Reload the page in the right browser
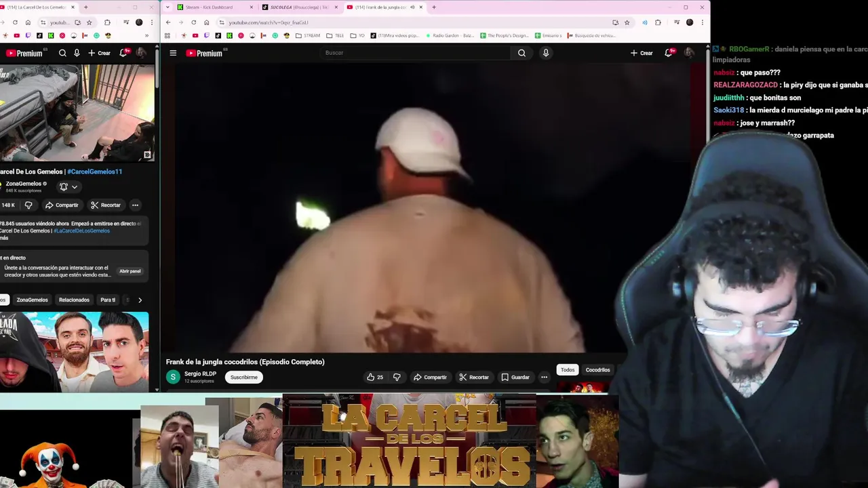Screen dimensions: 868x488 click(x=193, y=22)
